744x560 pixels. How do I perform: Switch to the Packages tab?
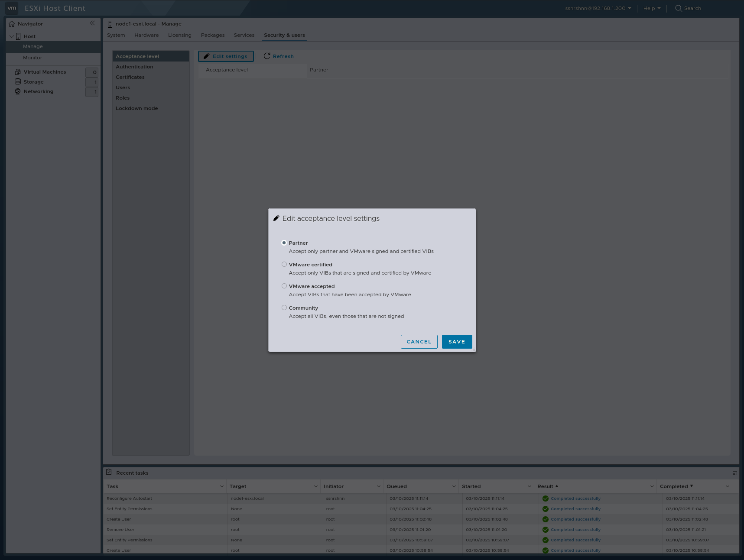click(212, 35)
